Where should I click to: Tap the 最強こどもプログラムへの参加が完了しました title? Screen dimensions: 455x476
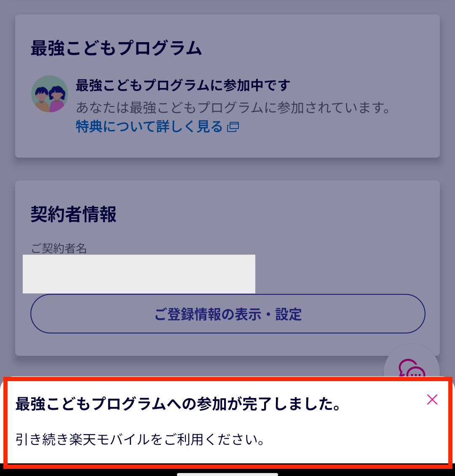pos(178,404)
